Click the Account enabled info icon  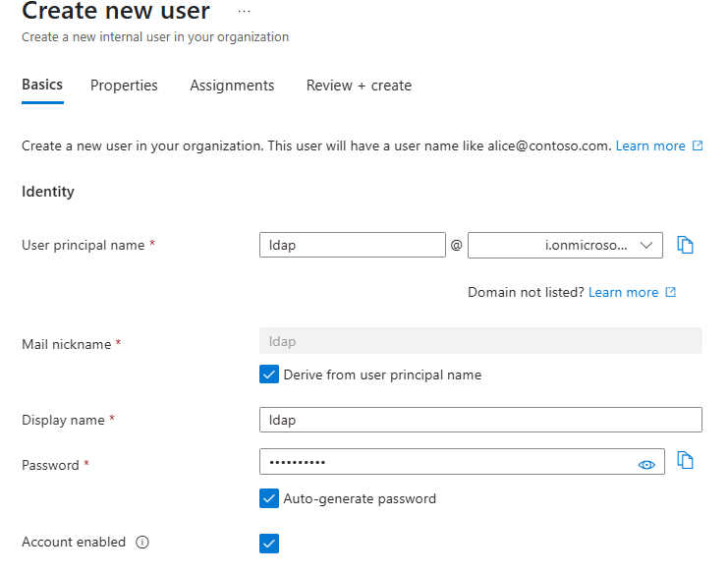[142, 542]
